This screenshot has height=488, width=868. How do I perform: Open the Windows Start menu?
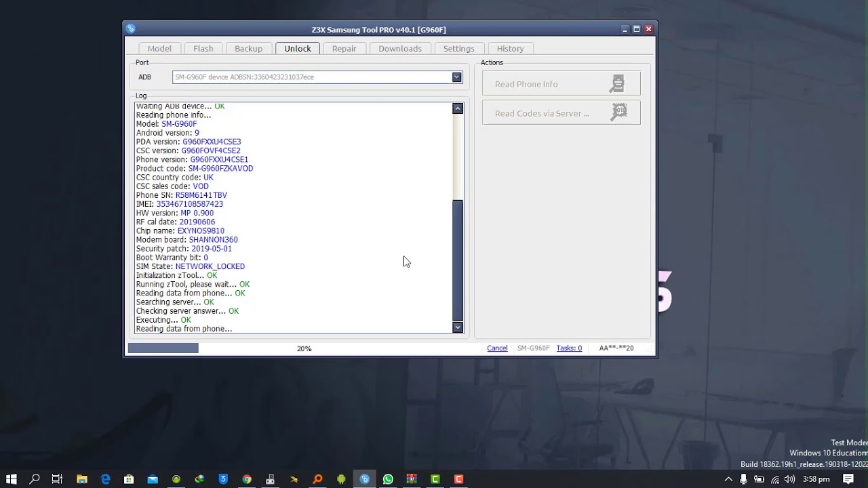pos(12,479)
